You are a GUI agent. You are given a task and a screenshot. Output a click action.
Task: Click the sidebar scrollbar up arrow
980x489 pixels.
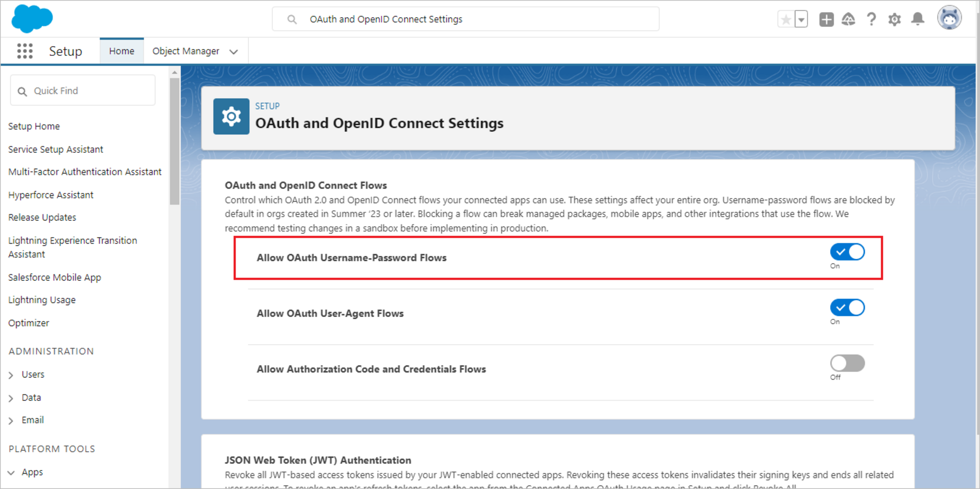click(x=174, y=73)
